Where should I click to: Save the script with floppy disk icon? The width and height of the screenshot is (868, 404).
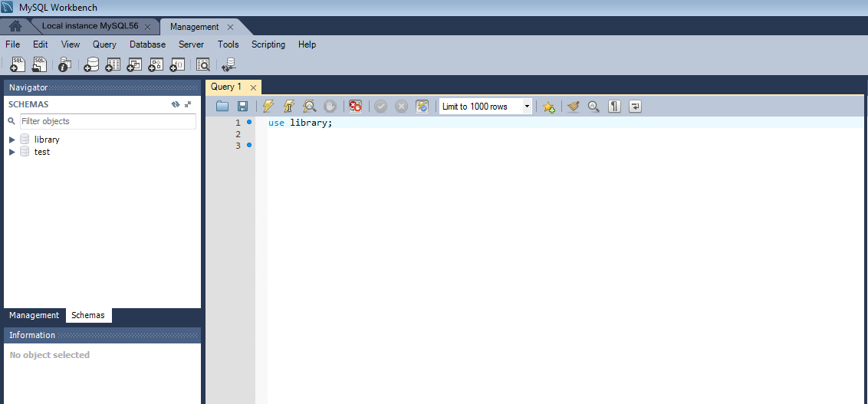tap(242, 107)
